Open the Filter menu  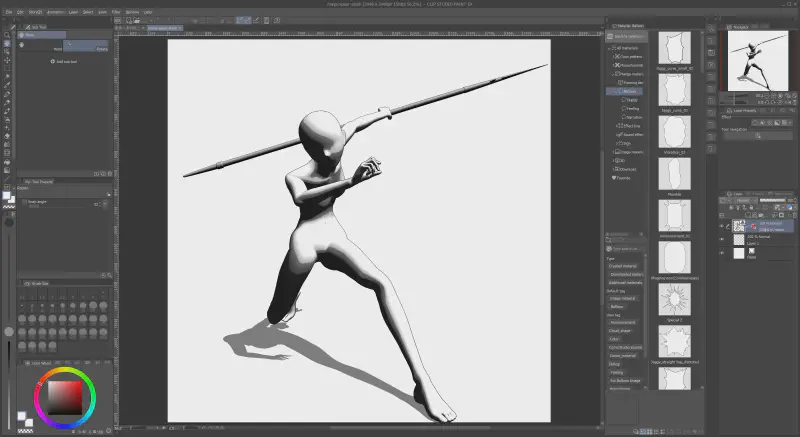(x=116, y=12)
